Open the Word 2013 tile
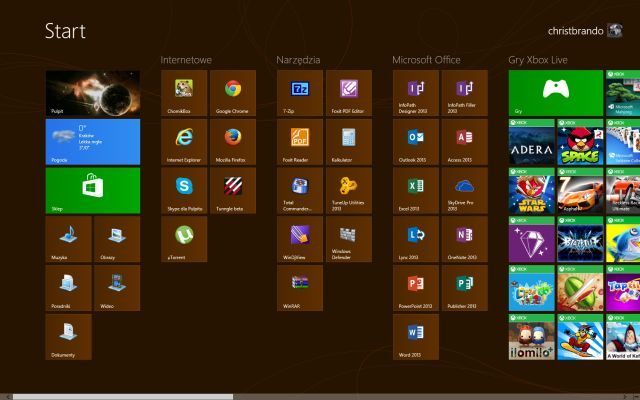Viewport: 640px width, 400px height. click(x=416, y=336)
